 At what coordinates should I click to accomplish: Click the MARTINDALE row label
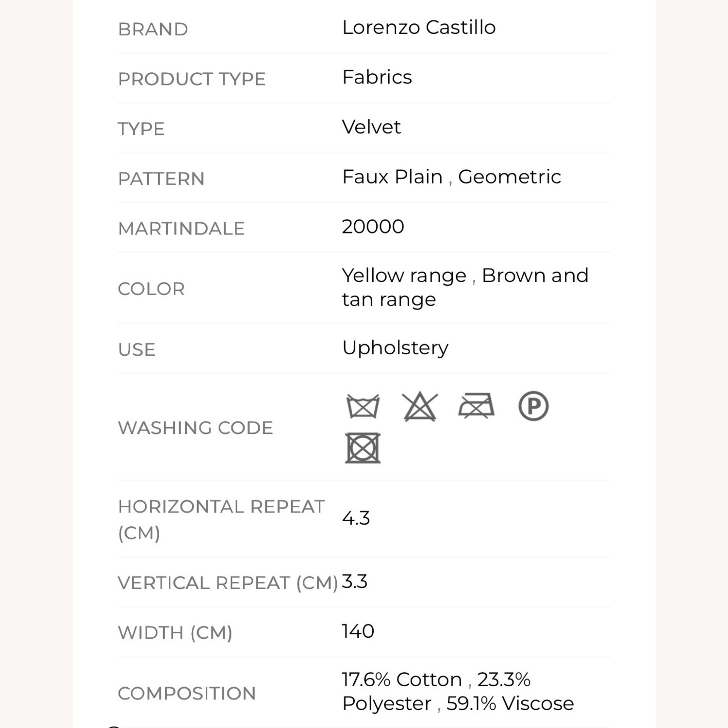click(181, 229)
